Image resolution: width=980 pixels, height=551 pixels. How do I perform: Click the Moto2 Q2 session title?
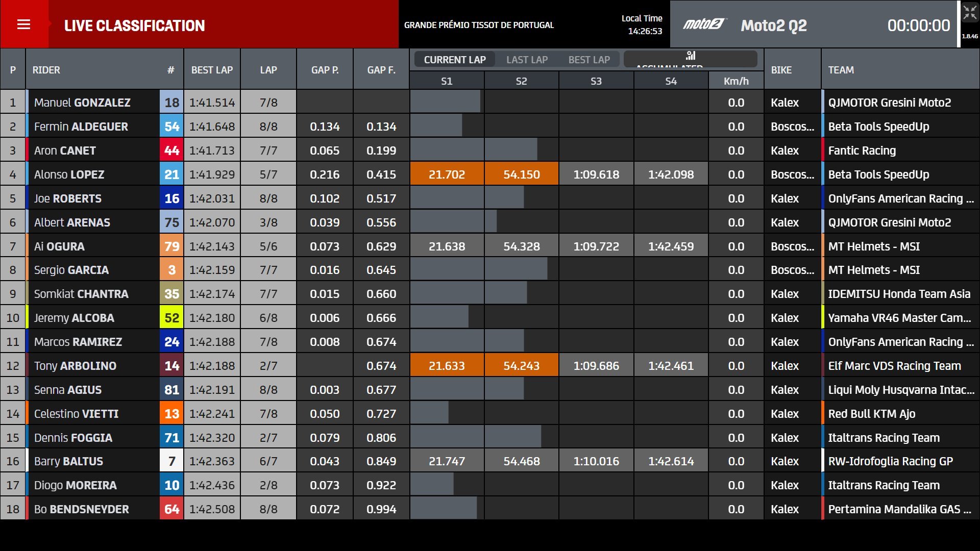pos(773,26)
